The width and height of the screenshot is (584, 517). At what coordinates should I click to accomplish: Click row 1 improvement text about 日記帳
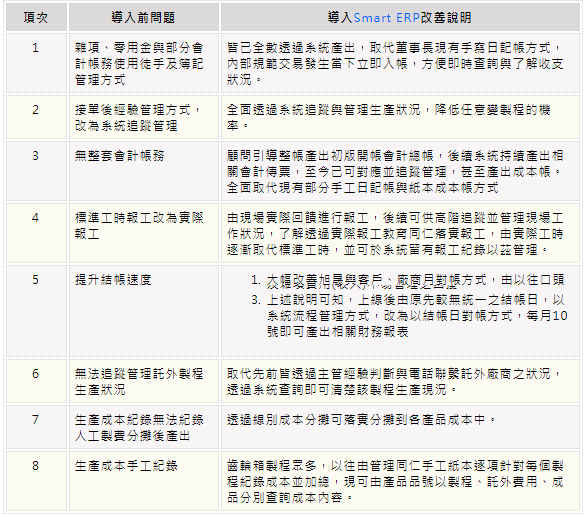tap(395, 63)
